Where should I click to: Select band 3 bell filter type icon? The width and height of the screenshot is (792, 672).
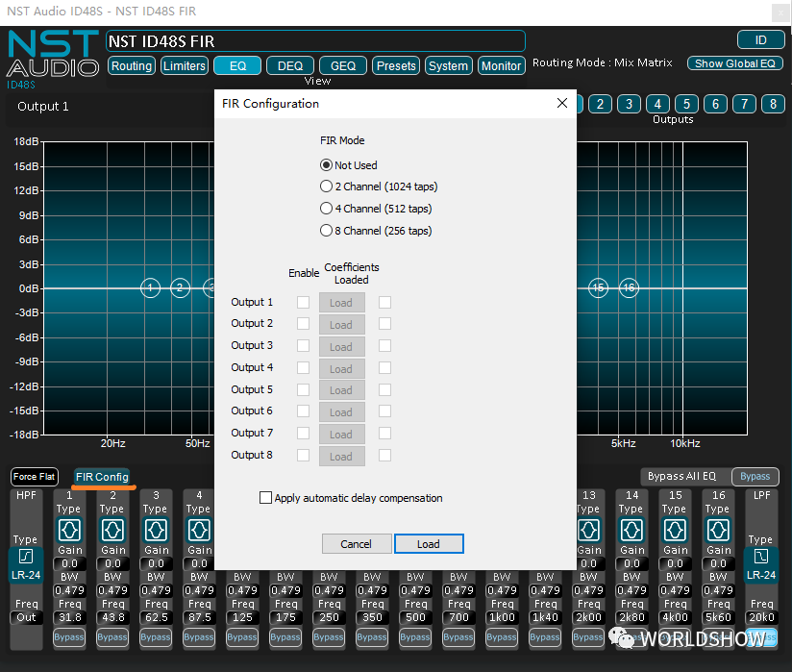[x=156, y=530]
